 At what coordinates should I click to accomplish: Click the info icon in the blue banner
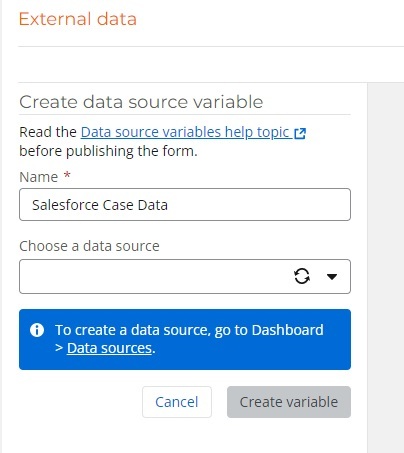pyautogui.click(x=37, y=330)
